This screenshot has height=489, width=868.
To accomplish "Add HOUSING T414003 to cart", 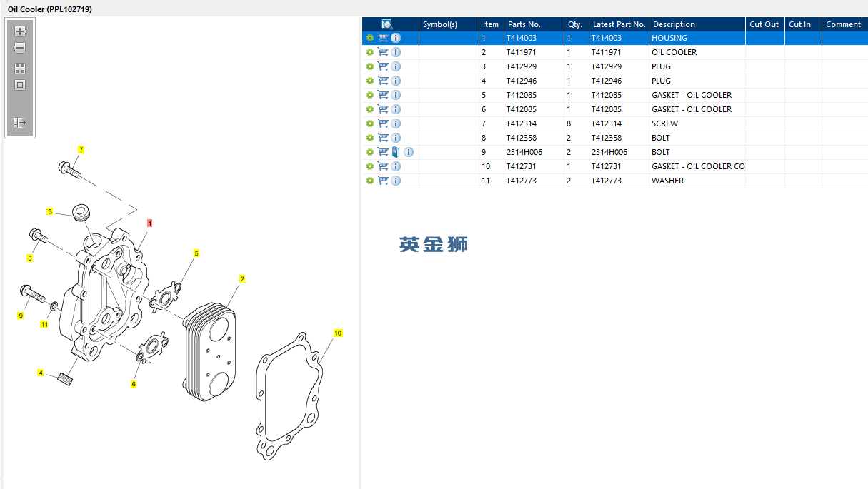I will tap(383, 38).
